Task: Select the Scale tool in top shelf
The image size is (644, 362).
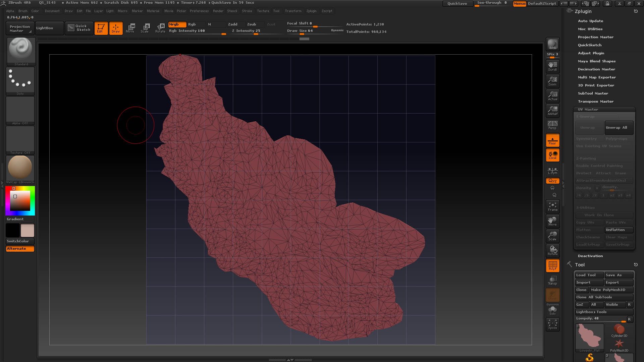Action: [145, 28]
